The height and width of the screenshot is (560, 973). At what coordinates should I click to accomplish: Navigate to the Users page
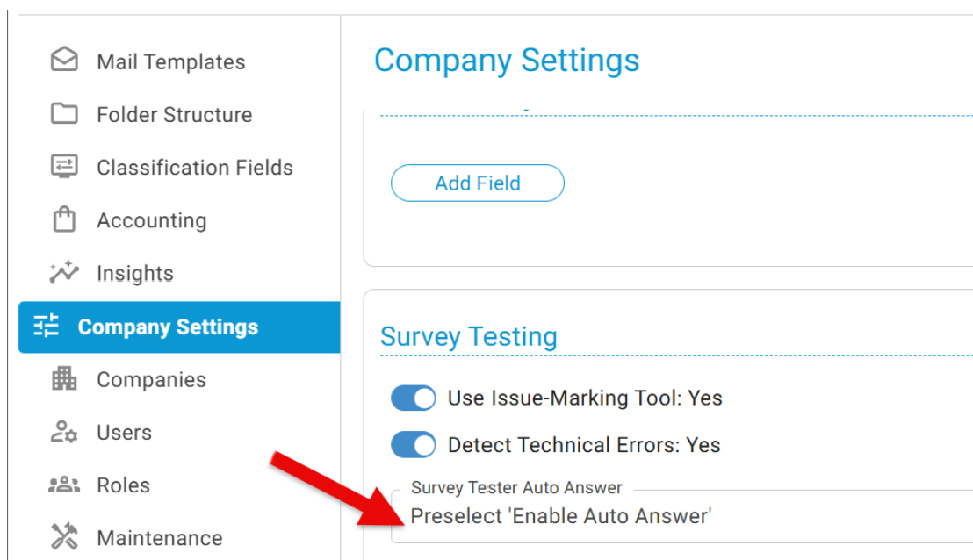(x=124, y=433)
